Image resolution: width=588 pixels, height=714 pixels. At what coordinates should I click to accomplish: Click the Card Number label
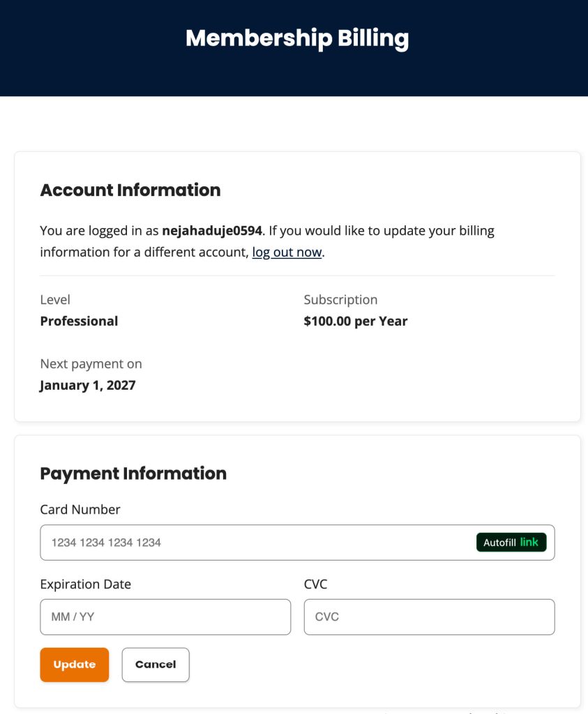point(80,510)
